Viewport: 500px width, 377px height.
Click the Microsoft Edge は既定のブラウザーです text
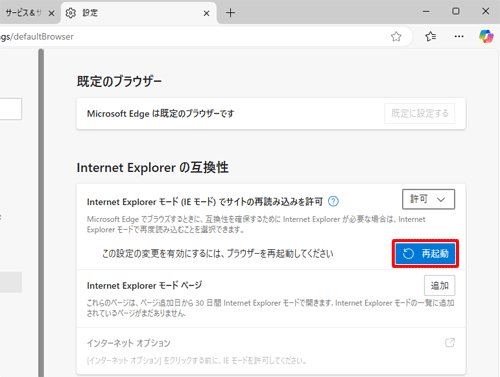161,114
